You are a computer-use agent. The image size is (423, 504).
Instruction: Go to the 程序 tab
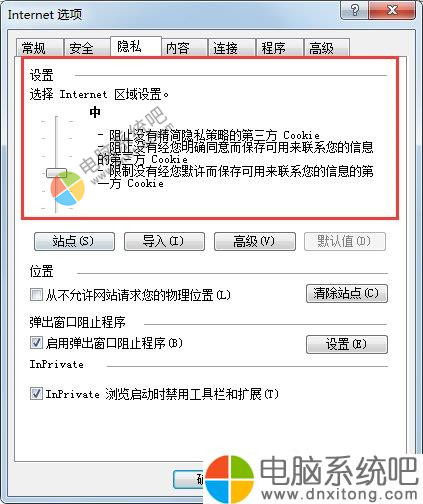[279, 48]
